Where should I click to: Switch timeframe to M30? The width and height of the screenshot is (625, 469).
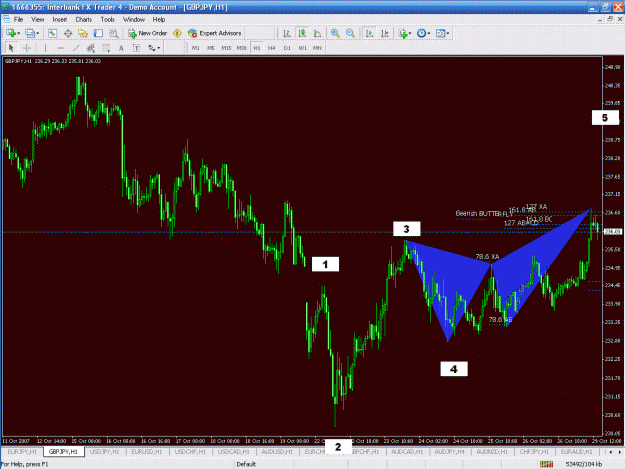(242, 48)
